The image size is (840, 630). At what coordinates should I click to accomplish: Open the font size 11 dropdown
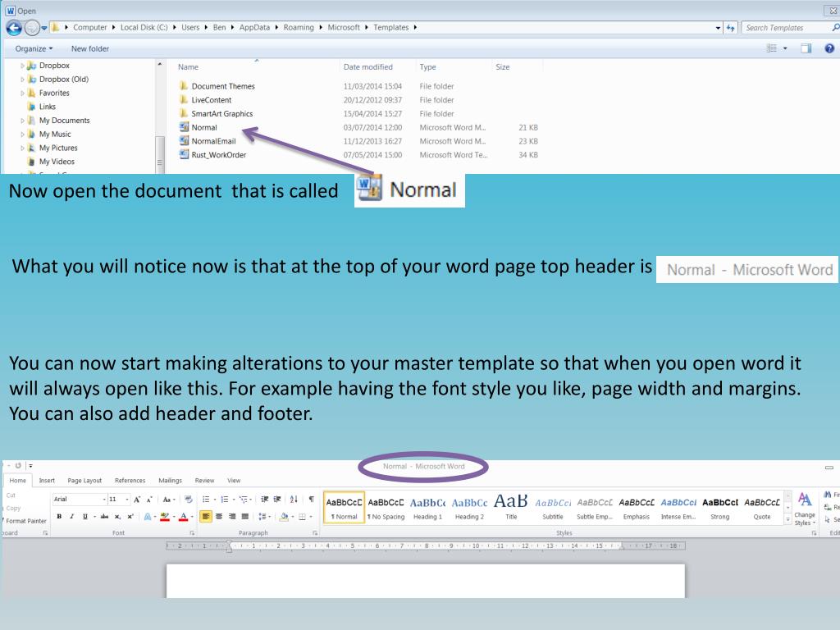click(x=127, y=500)
